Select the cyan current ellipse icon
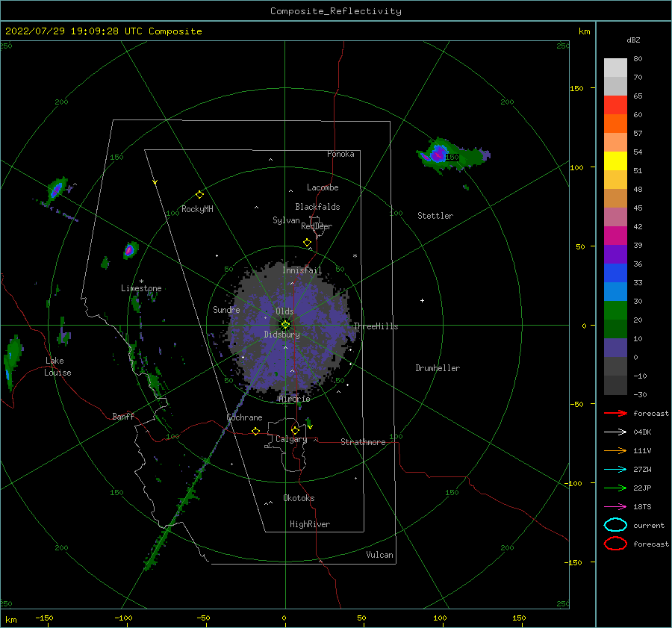 coord(615,525)
